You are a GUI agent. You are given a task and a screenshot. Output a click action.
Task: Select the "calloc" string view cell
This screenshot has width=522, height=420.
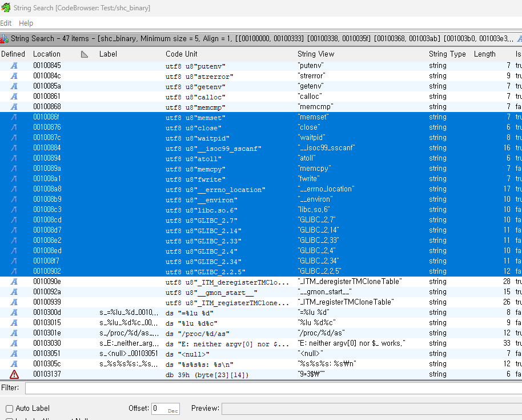coord(310,97)
